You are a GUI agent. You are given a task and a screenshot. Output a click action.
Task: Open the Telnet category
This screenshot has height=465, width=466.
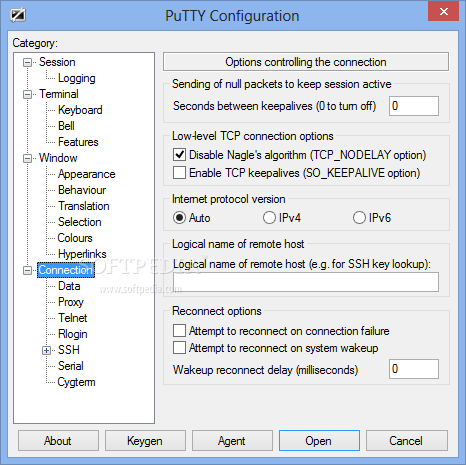point(73,318)
